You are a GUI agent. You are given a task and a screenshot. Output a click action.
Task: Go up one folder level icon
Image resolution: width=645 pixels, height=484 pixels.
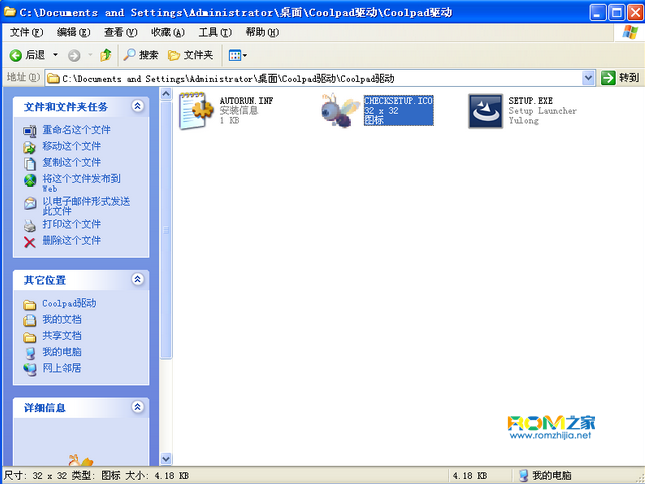click(106, 55)
